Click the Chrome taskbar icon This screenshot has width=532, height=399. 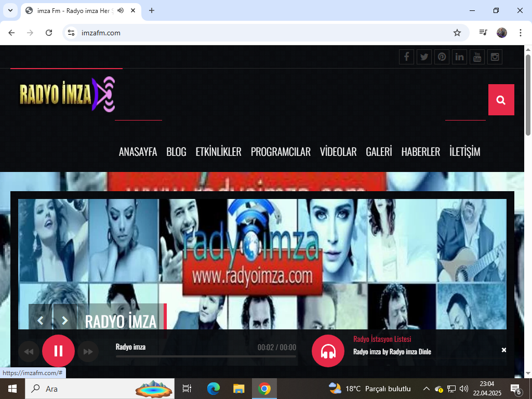point(264,389)
